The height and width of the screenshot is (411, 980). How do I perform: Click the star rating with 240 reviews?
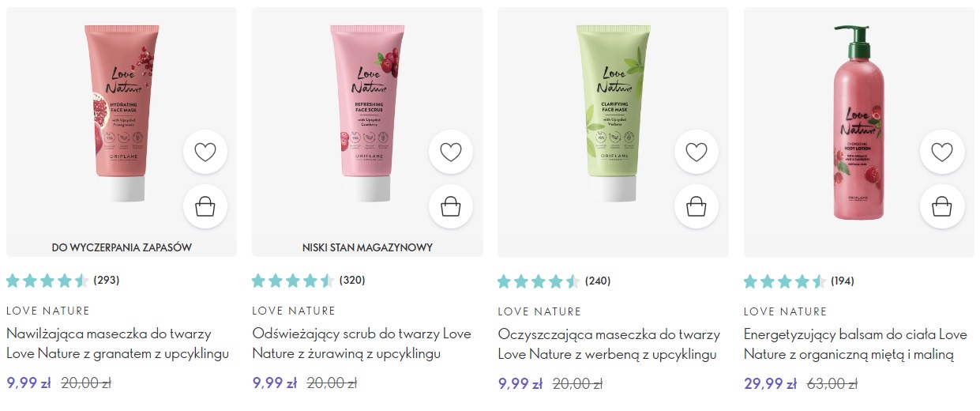[x=554, y=281]
